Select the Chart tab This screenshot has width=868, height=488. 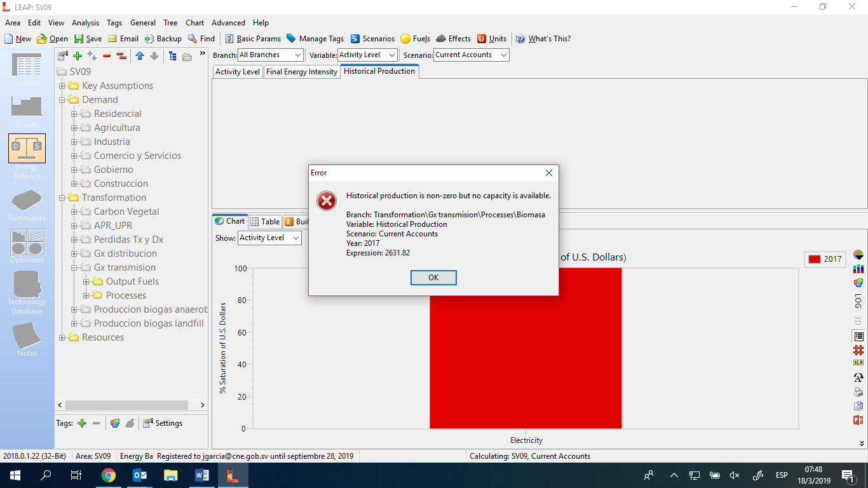[x=229, y=221]
